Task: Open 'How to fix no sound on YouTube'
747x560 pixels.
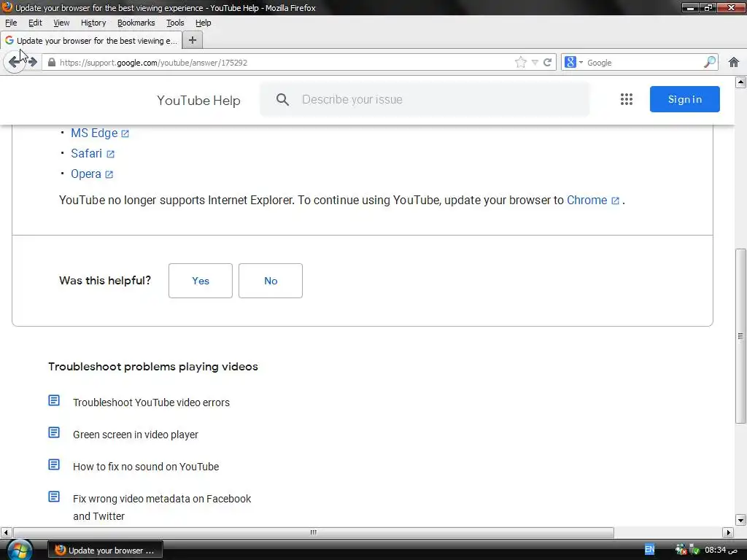Action: click(146, 467)
